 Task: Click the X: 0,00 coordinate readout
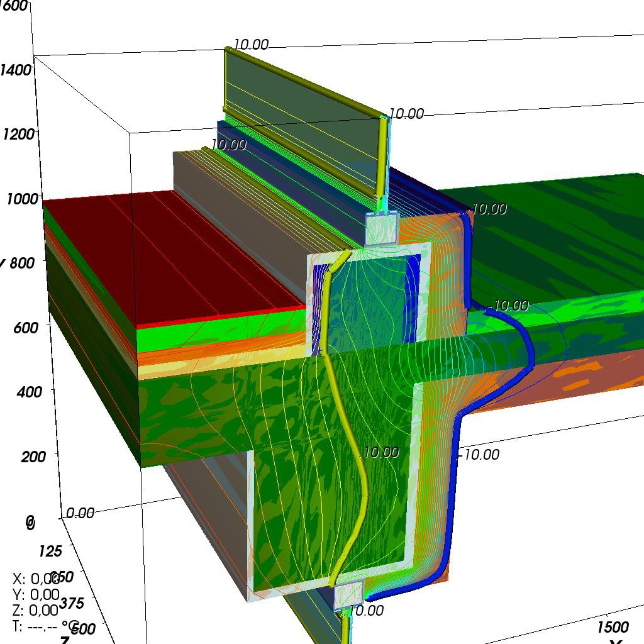click(36, 579)
